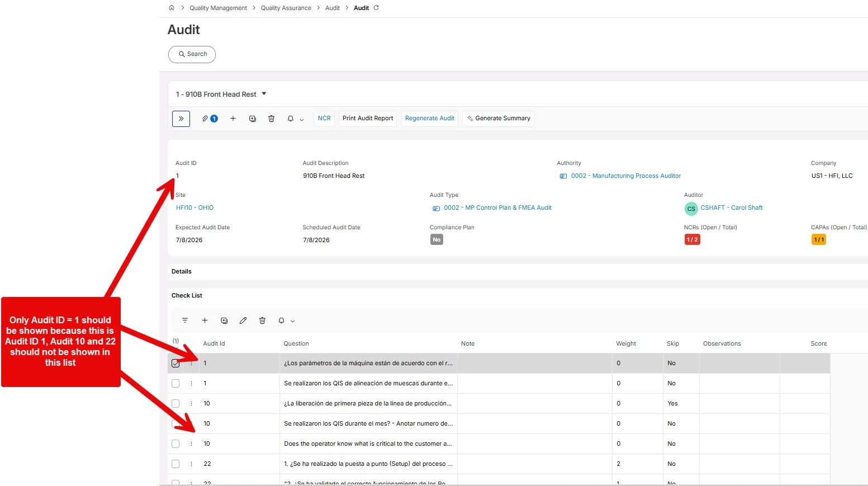Click the red NCRs 1/2 badge

(692, 239)
